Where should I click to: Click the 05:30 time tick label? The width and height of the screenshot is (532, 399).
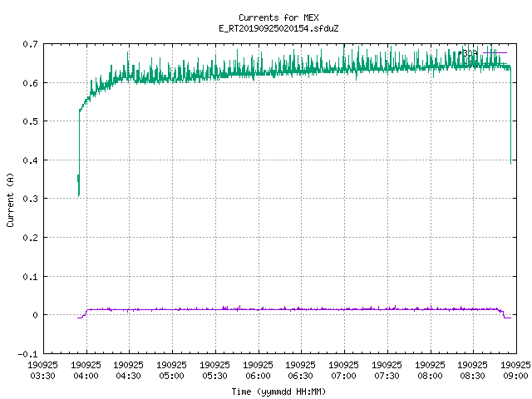(214, 376)
